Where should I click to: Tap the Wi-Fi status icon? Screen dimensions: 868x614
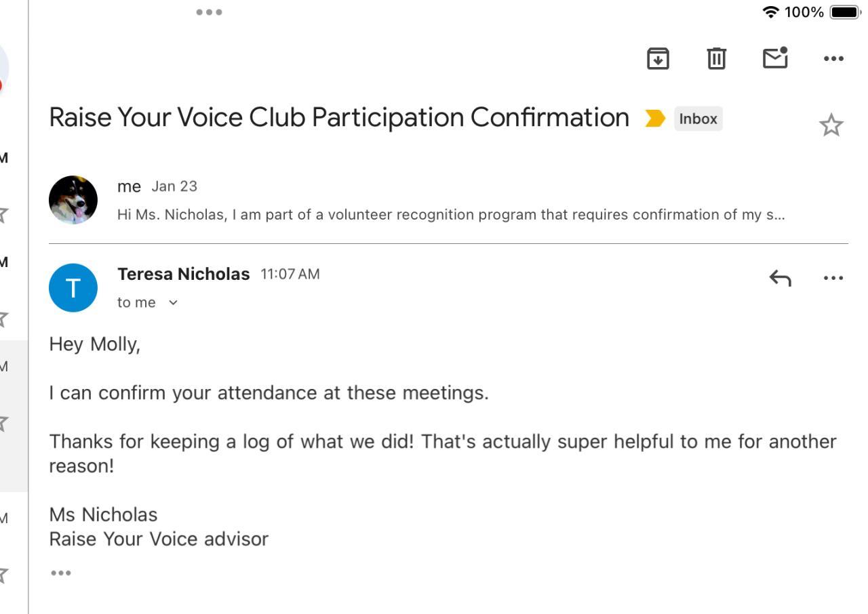tap(770, 12)
